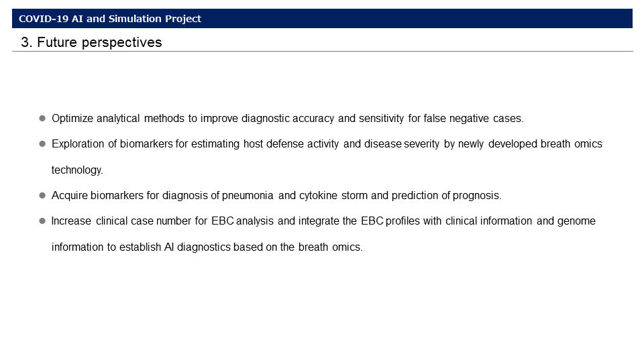Click the 'prediction of prognosis' phrase
The image size is (644, 362).
click(x=446, y=196)
